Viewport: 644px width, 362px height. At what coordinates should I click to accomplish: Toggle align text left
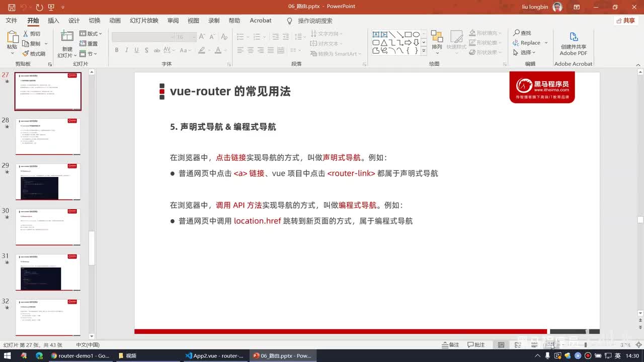tap(240, 50)
